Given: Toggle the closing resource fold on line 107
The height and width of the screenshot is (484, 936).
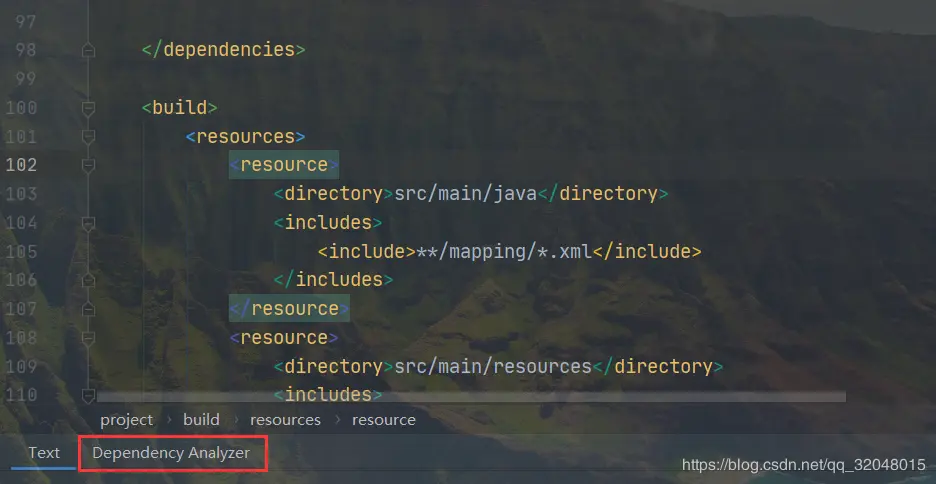Looking at the screenshot, I should tap(88, 309).
